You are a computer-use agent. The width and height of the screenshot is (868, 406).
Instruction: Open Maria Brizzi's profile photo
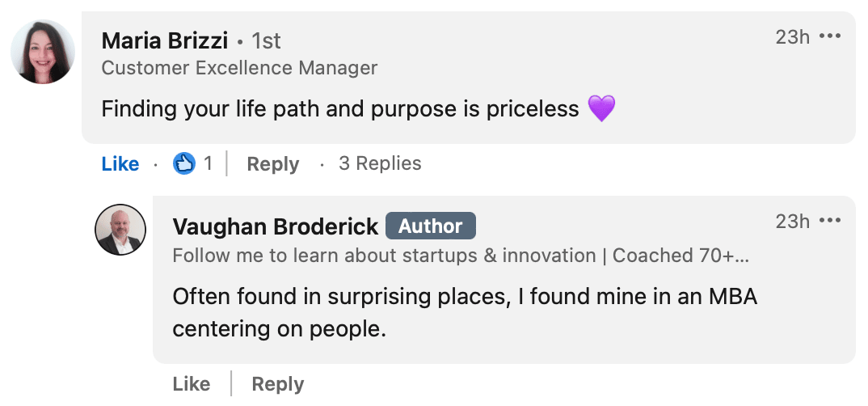(43, 52)
